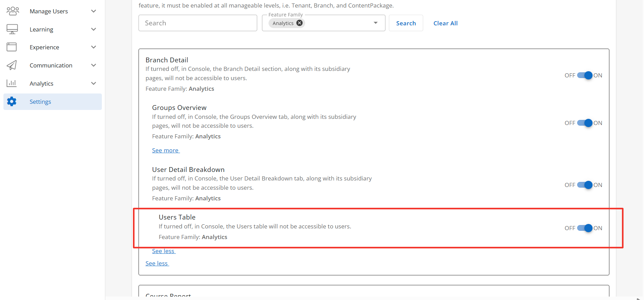Click See more under Groups Overview

click(x=165, y=150)
